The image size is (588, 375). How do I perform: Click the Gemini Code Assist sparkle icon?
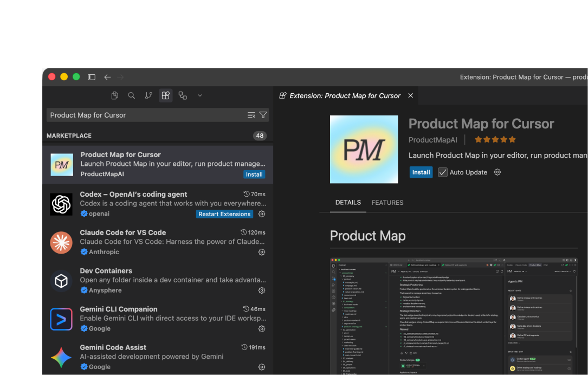(x=61, y=357)
